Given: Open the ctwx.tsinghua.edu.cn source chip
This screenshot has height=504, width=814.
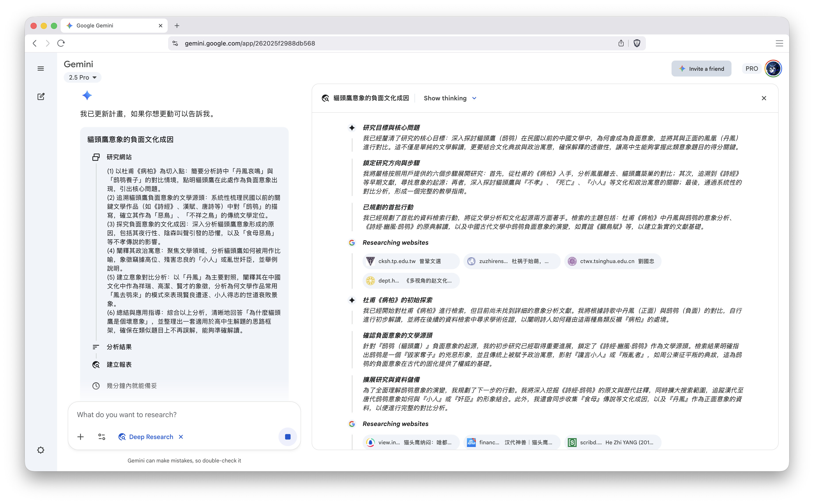Looking at the screenshot, I should point(612,261).
